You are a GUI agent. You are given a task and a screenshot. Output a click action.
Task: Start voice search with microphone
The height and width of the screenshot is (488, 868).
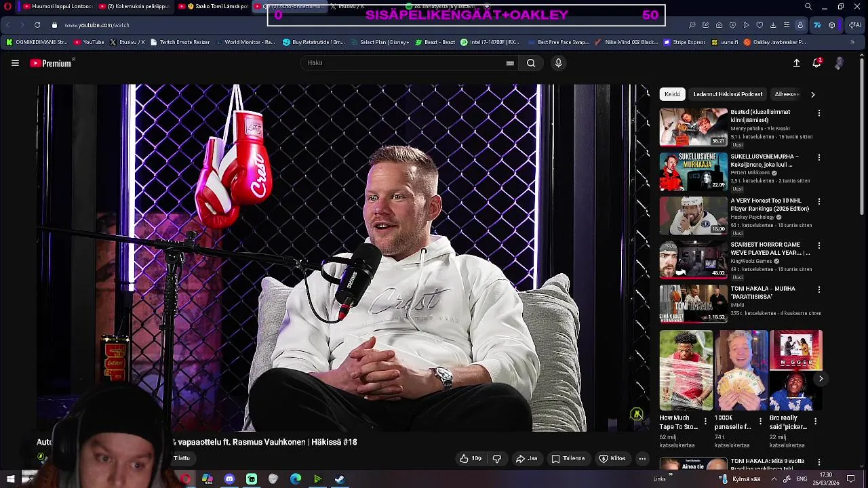tap(558, 63)
